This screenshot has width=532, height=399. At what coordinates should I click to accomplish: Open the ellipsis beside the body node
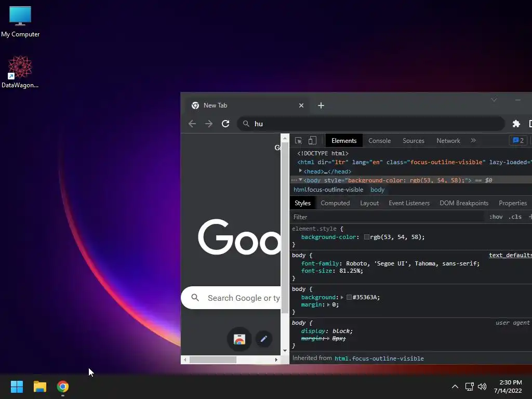pyautogui.click(x=294, y=180)
